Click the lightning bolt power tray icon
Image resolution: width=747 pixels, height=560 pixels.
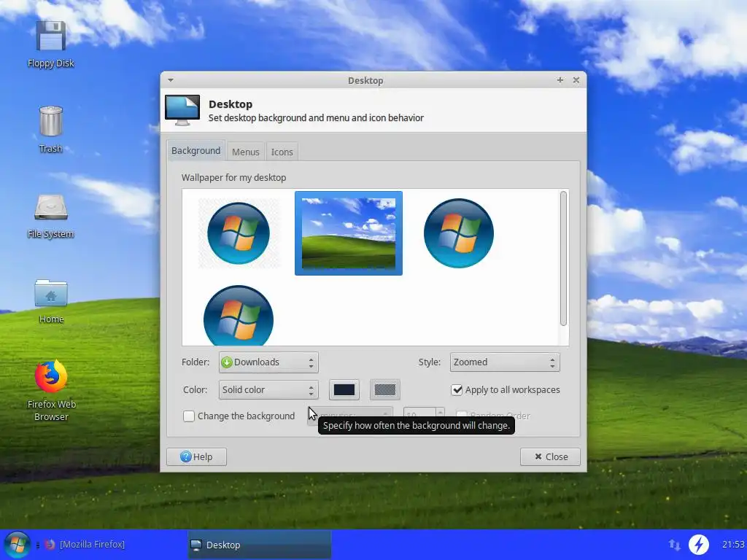click(699, 544)
